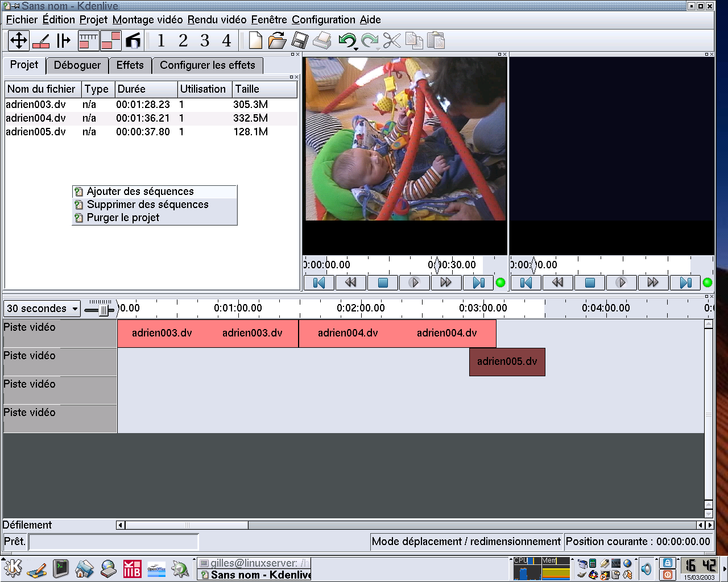Viewport: 728px width, 582px height.
Task: Click the paste clipboard icon
Action: [x=436, y=41]
